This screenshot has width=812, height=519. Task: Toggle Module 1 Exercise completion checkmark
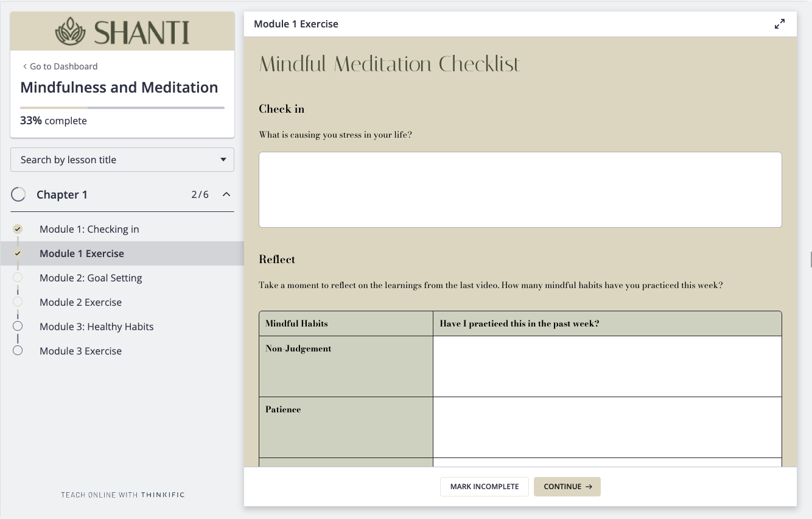(18, 253)
